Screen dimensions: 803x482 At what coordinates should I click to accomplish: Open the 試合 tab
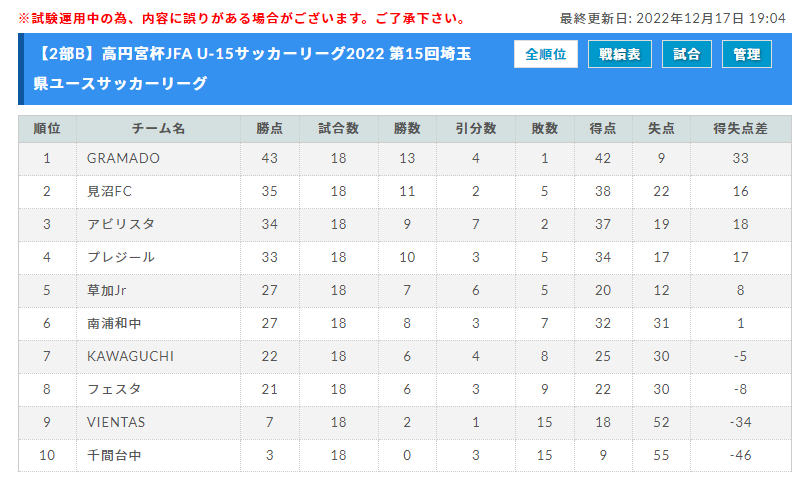pyautogui.click(x=687, y=54)
